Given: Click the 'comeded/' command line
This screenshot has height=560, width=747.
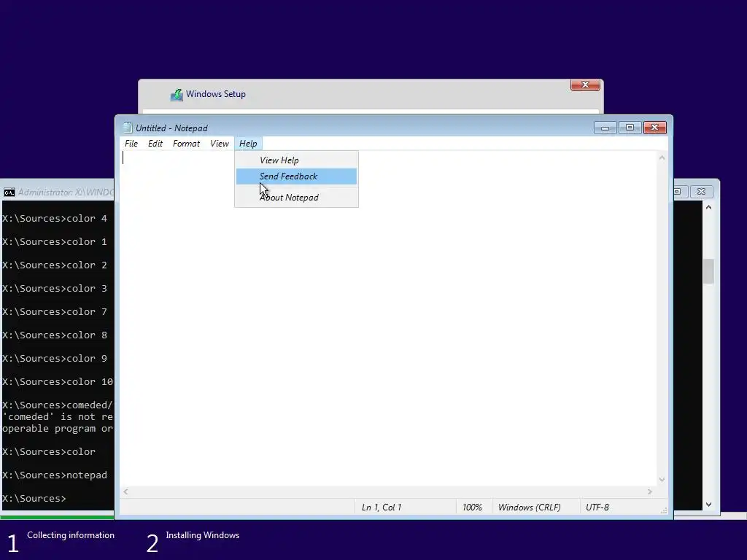Looking at the screenshot, I should point(58,405).
